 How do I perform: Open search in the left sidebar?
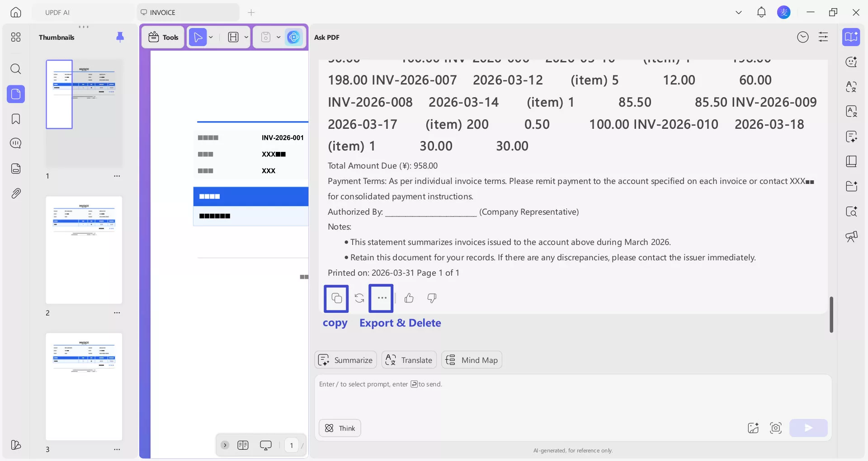pyautogui.click(x=16, y=69)
